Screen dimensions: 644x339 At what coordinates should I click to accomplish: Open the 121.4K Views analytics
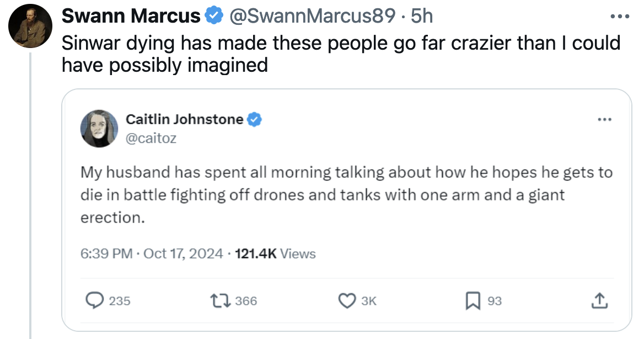click(x=275, y=254)
